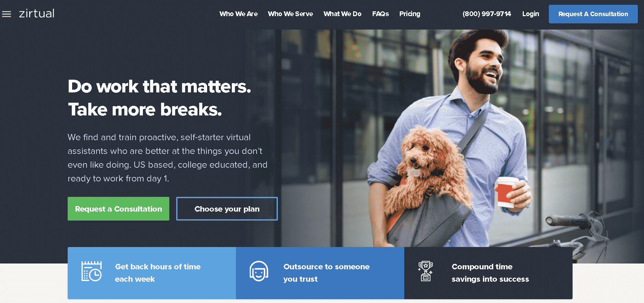644x303 pixels.
Task: Open Compound time savings into success card
Action: [x=488, y=273]
